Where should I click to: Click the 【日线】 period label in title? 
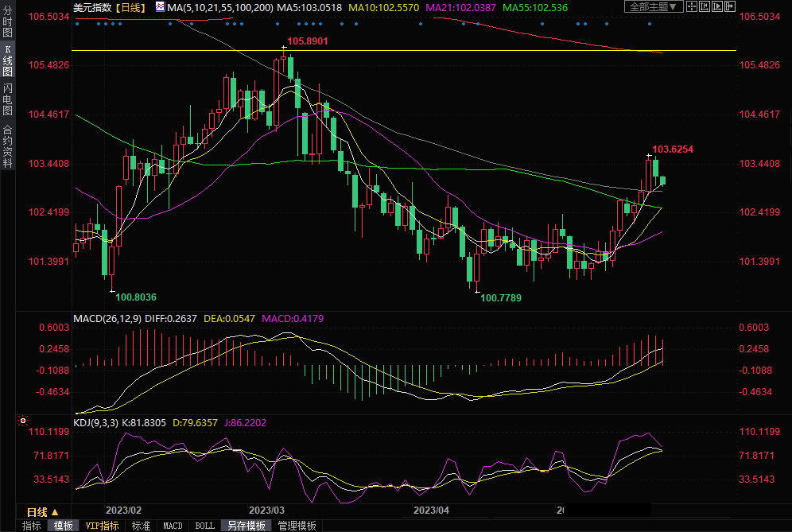(130, 7)
